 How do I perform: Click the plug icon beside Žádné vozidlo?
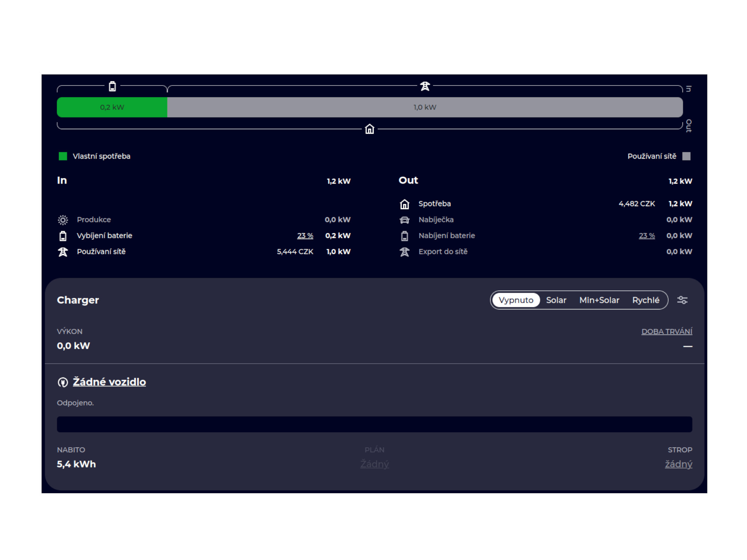point(63,382)
